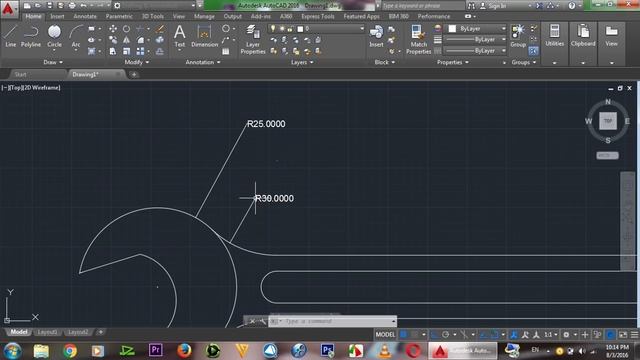Click the Mirror tool in Modify panel
Image resolution: width=640 pixels, height=360 pixels.
coord(127,40)
